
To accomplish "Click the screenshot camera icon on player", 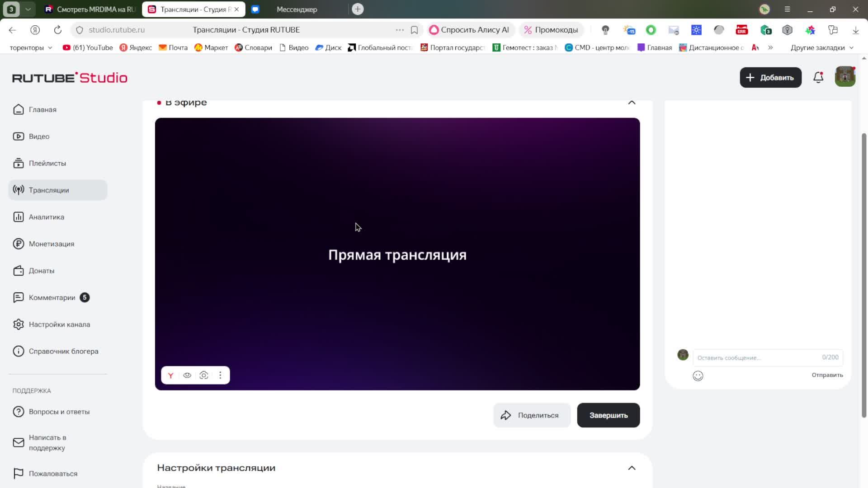I will [204, 375].
